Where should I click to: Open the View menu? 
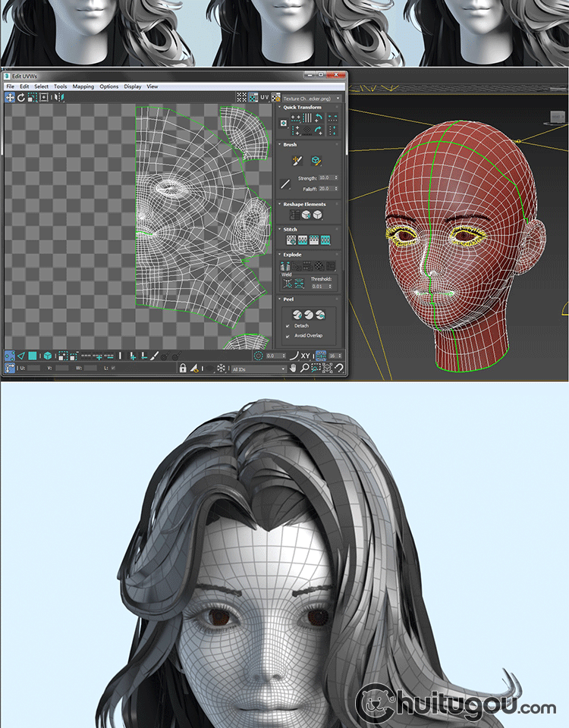(152, 86)
